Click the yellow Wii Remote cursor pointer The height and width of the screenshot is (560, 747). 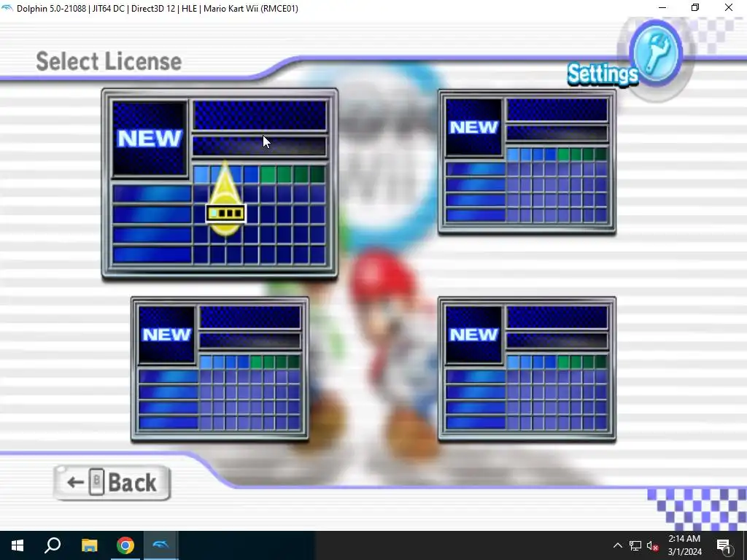click(x=226, y=199)
